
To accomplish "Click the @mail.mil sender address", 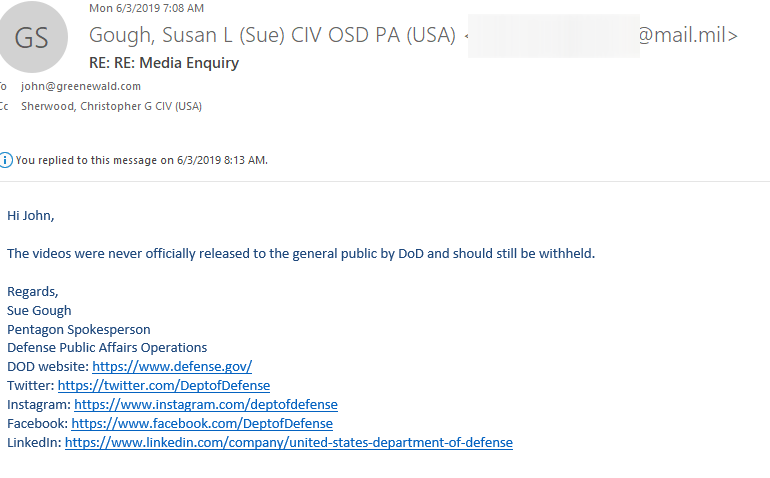I will click(688, 35).
